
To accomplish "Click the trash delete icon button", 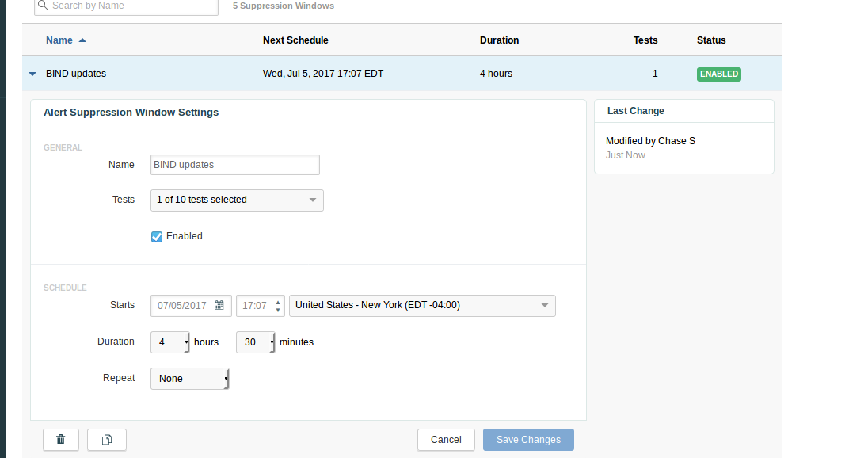I will (60, 440).
